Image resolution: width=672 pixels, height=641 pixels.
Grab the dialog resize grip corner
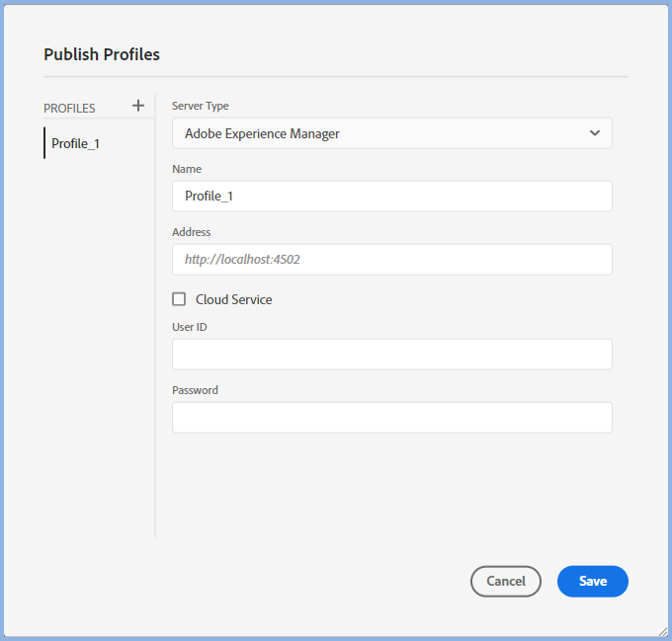[x=662, y=631]
